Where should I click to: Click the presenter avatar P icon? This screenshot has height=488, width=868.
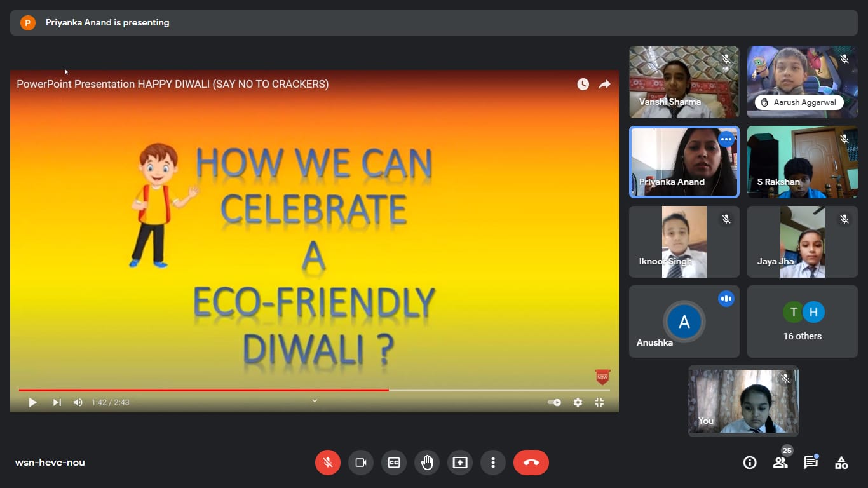click(28, 23)
